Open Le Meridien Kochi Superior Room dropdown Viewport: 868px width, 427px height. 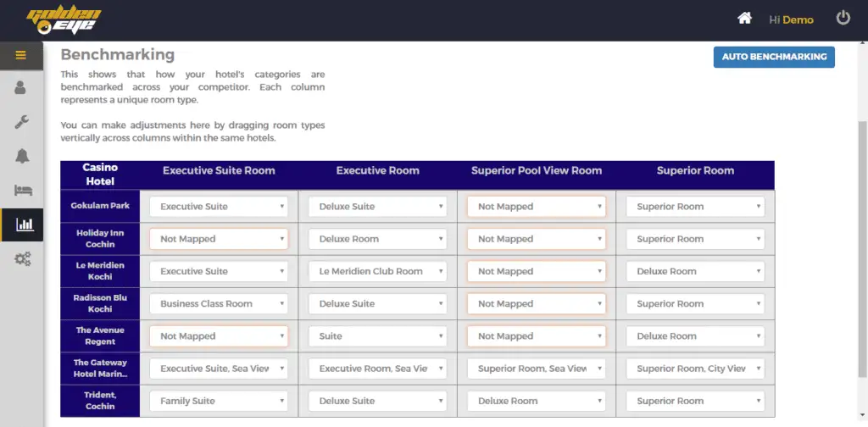pyautogui.click(x=695, y=272)
